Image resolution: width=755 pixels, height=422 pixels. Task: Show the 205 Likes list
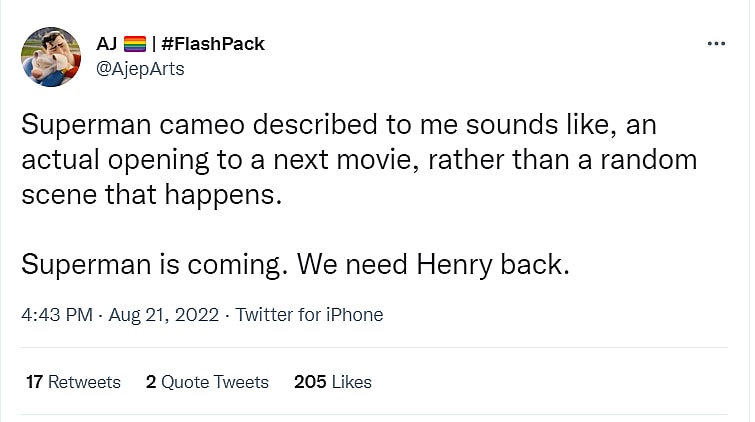(333, 382)
